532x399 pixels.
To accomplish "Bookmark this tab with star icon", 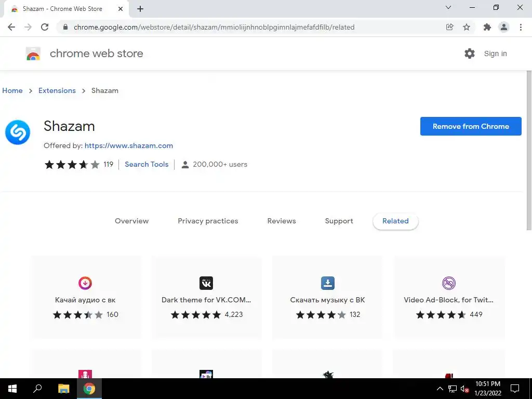I will 467,27.
